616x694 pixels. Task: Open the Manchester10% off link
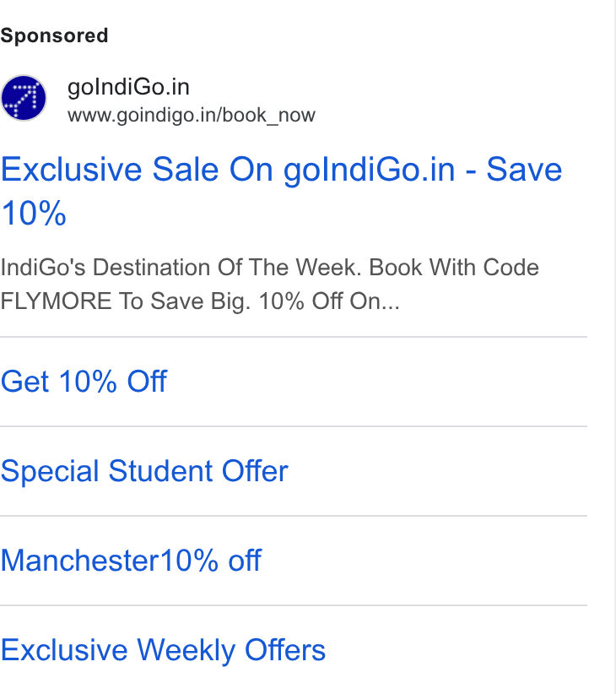(131, 561)
